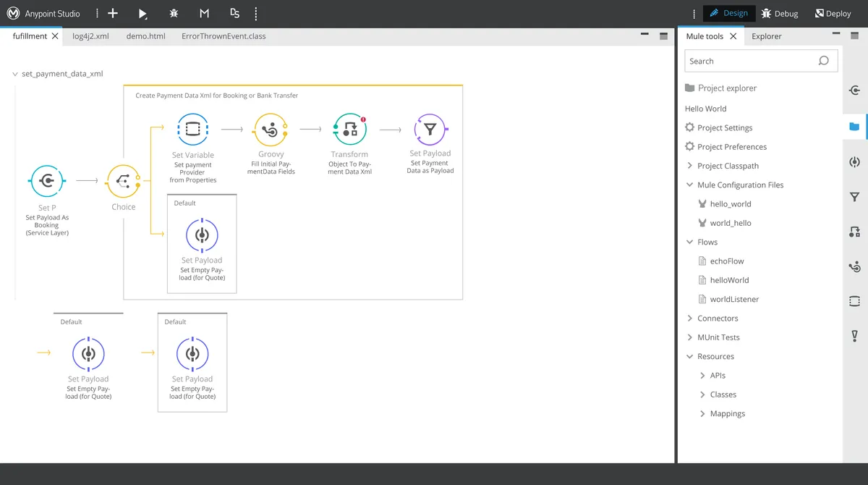This screenshot has height=485, width=868.
Task: Select the Set Variable node icon
Action: 192,130
